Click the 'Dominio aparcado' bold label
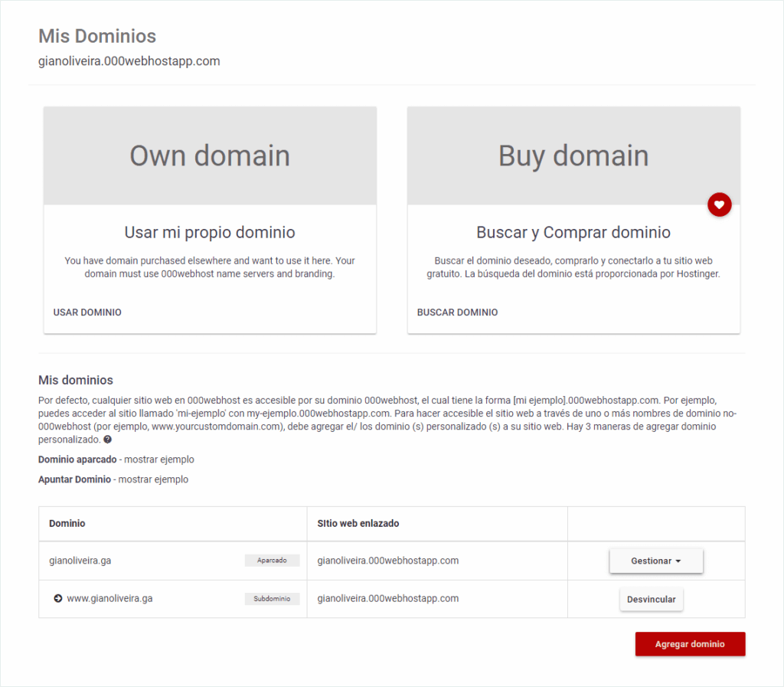784x687 pixels. (x=77, y=460)
